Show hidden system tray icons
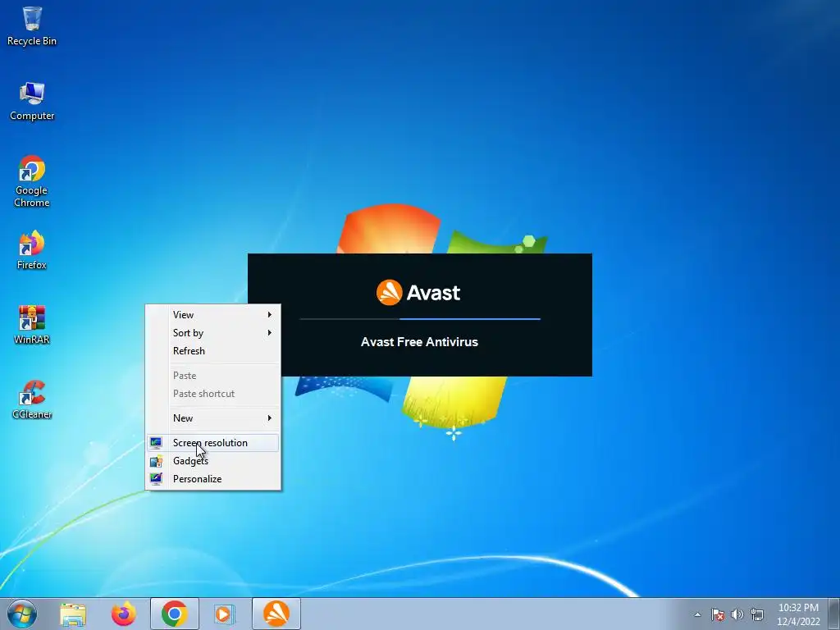840x630 pixels. tap(697, 614)
